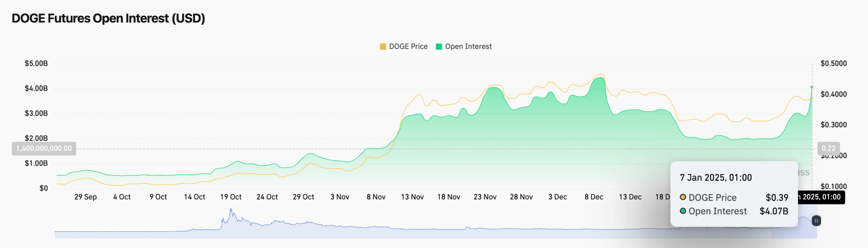Click the 7 Jan 2025 tooltip header
Viewport: 868px width, 248px height.
click(x=715, y=177)
